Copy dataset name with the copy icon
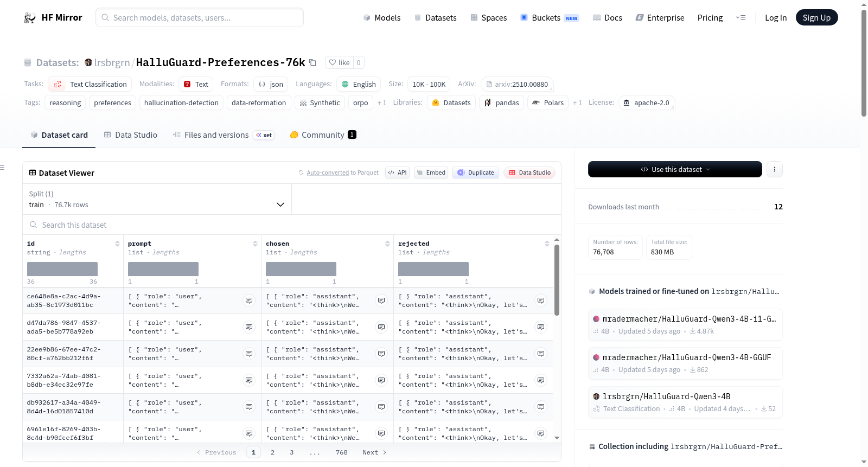This screenshot has width=868, height=467. click(x=313, y=62)
